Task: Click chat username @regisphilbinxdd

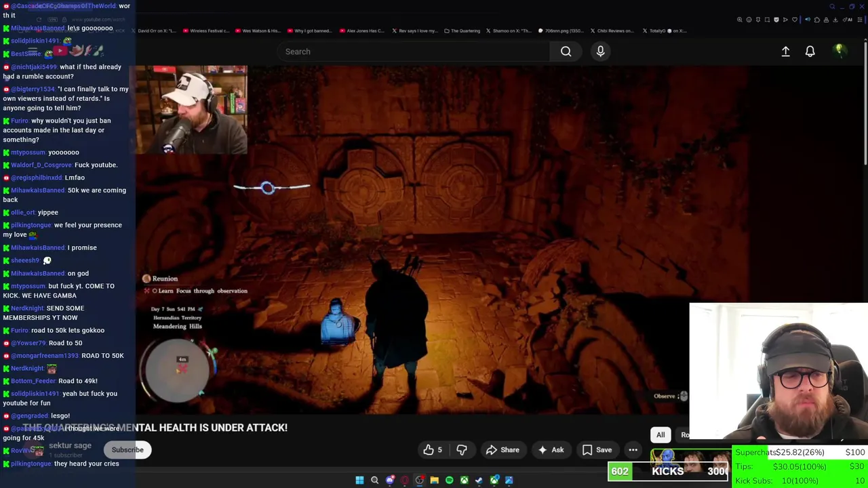Action: 36,178
